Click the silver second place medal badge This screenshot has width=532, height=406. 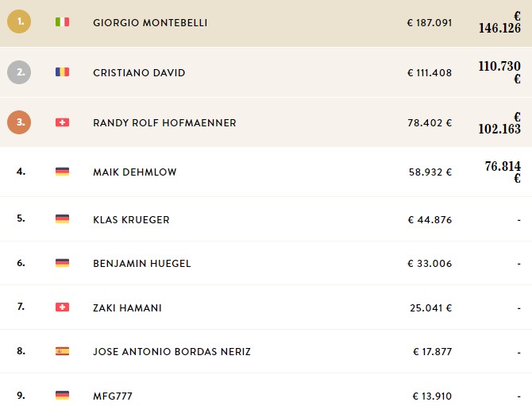[x=19, y=72]
